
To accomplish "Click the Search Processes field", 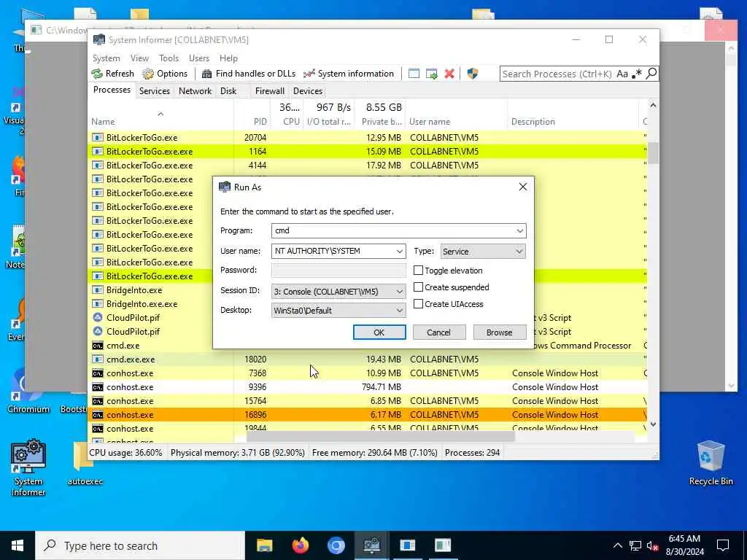I will click(x=557, y=74).
